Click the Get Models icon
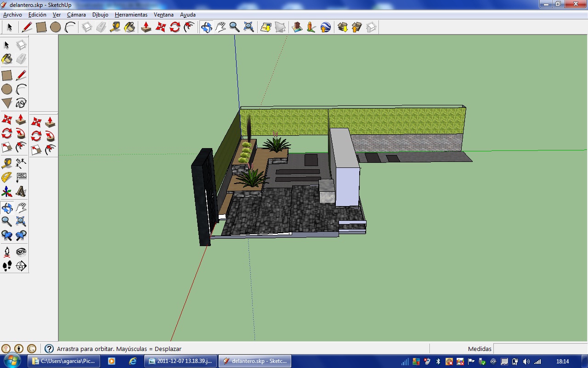588x368 pixels. (x=342, y=27)
